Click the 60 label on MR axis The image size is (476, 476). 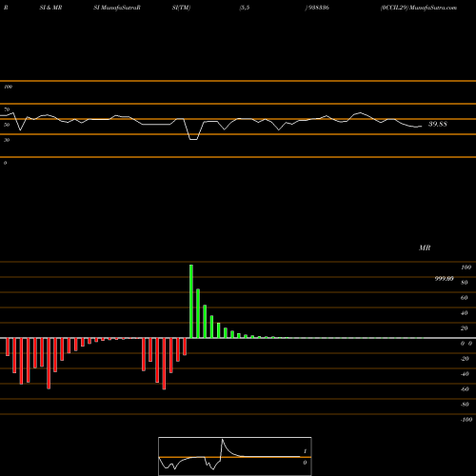coord(465,298)
